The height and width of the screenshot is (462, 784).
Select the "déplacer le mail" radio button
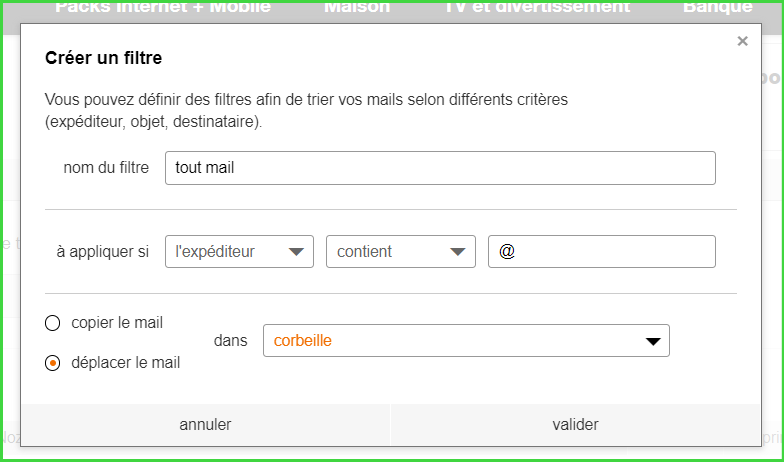coord(53,363)
